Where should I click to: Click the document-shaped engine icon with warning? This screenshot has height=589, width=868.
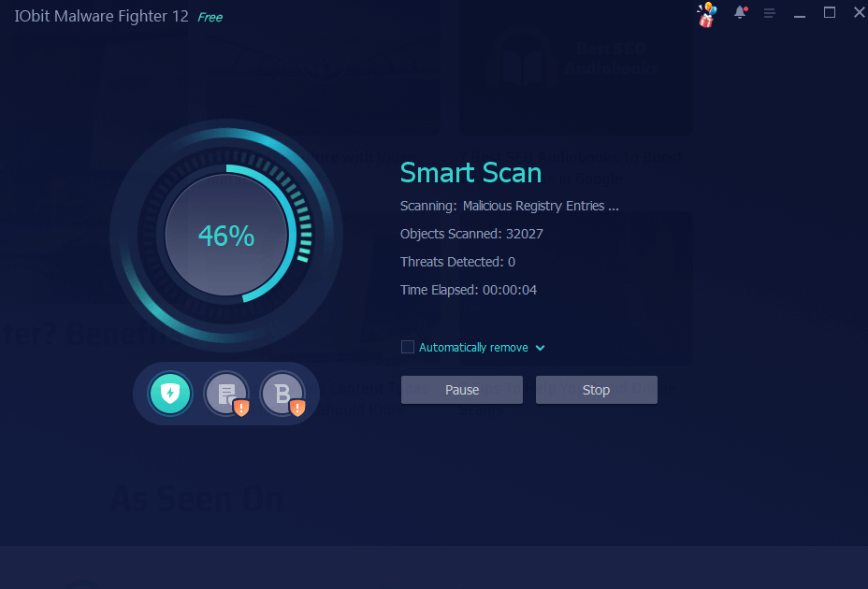pyautogui.click(x=225, y=394)
